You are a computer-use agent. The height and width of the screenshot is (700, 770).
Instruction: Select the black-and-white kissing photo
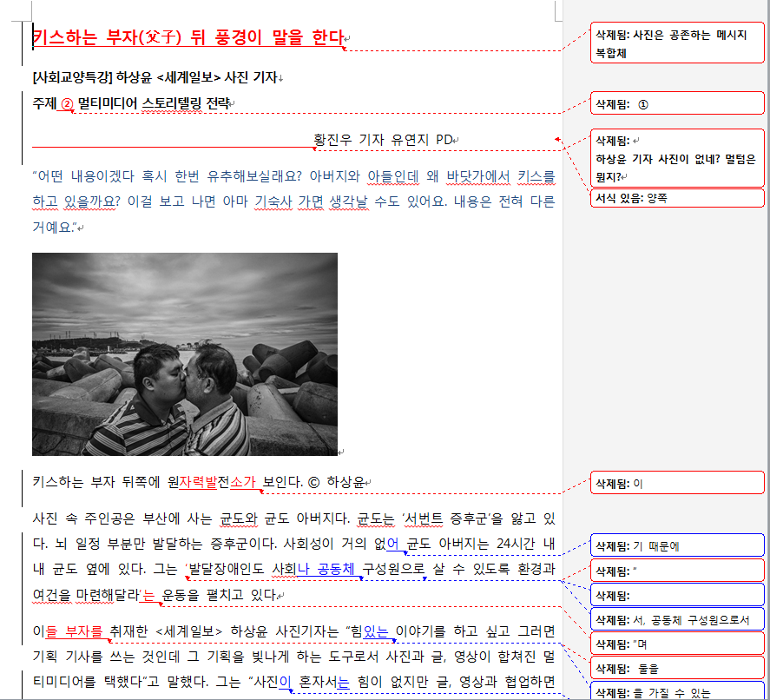[x=185, y=354]
